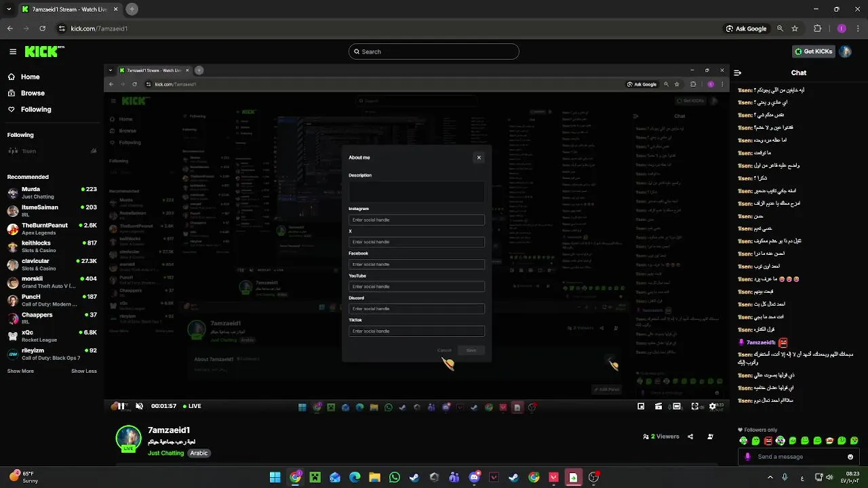Open recommended channel morskii
The image size is (868, 488).
51,282
